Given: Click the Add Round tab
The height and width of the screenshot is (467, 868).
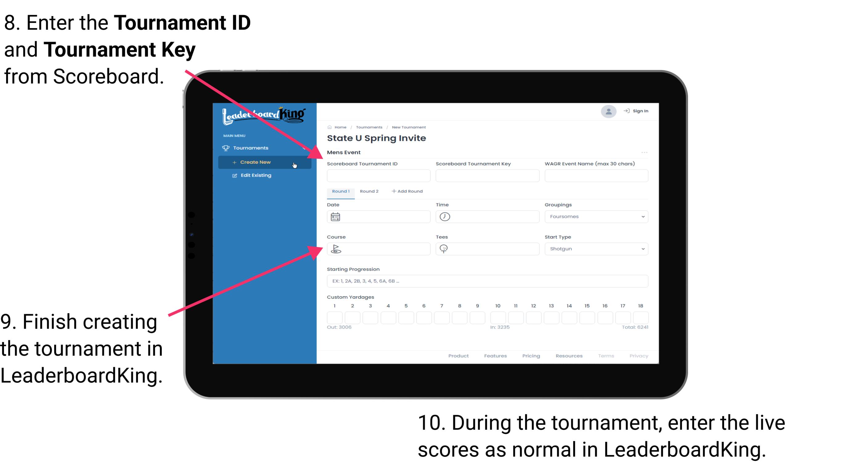Looking at the screenshot, I should tap(409, 191).
